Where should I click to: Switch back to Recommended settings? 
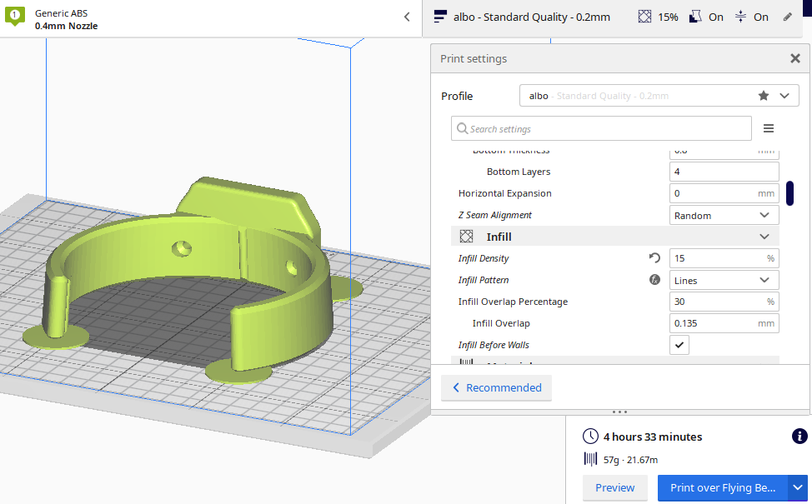point(497,387)
